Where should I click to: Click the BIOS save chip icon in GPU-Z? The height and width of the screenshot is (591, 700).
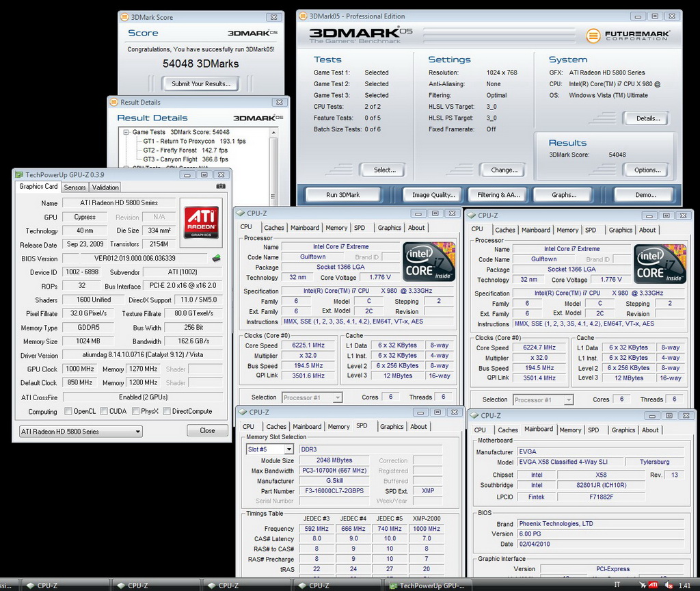[217, 258]
